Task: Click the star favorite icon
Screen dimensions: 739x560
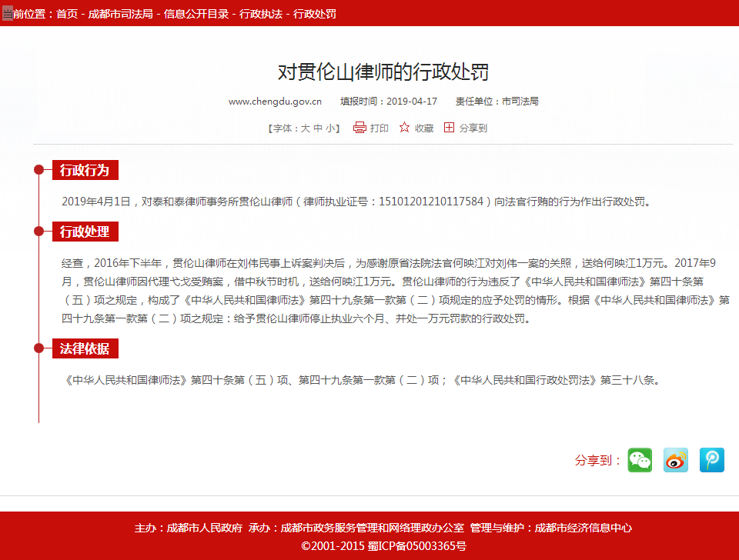Action: [x=404, y=128]
